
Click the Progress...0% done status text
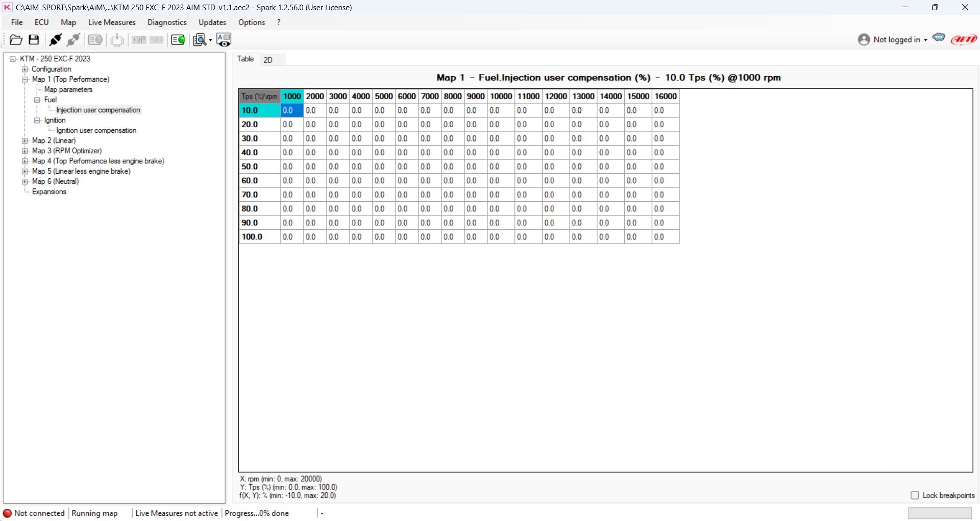257,513
